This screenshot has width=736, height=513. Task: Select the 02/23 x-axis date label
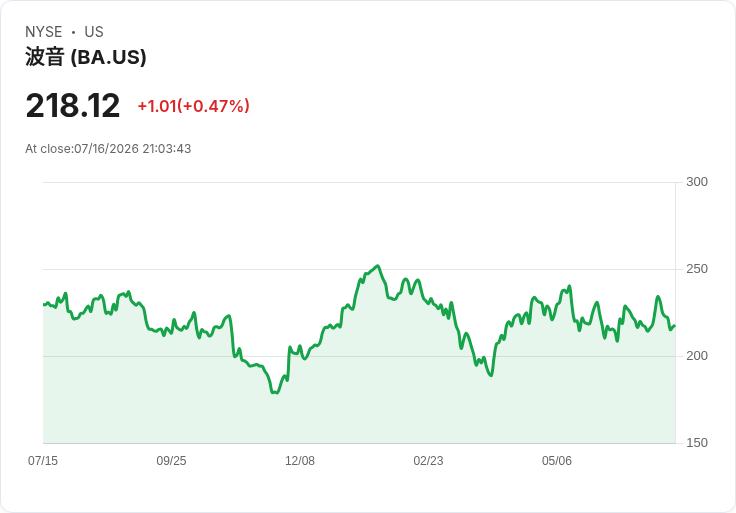[x=428, y=461]
